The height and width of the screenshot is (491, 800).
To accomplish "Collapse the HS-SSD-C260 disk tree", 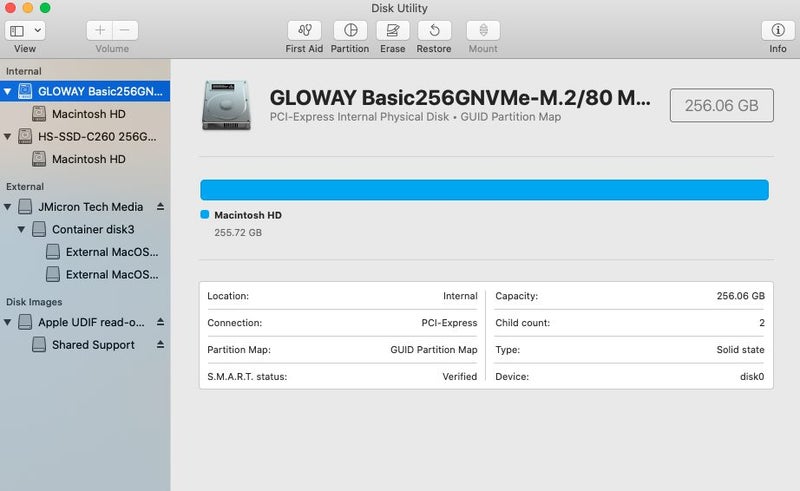I will tap(7, 137).
